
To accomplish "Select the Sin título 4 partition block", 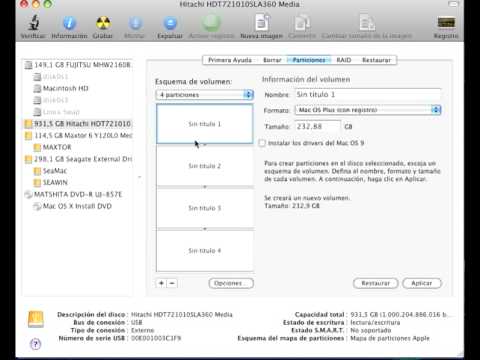I will [205, 251].
